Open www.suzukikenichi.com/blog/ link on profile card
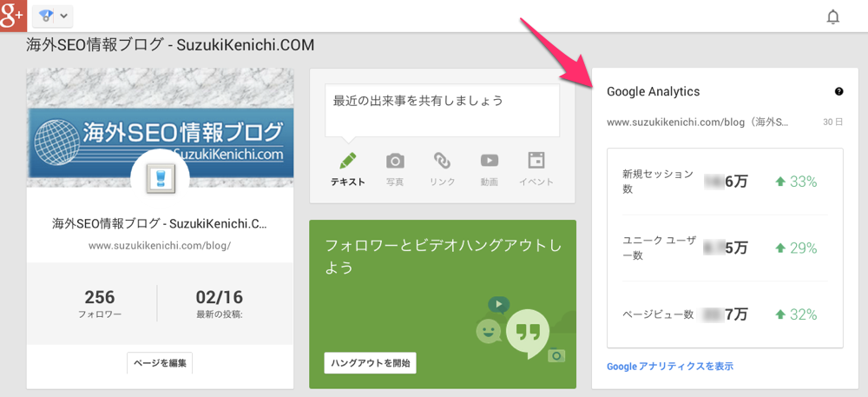 (160, 245)
